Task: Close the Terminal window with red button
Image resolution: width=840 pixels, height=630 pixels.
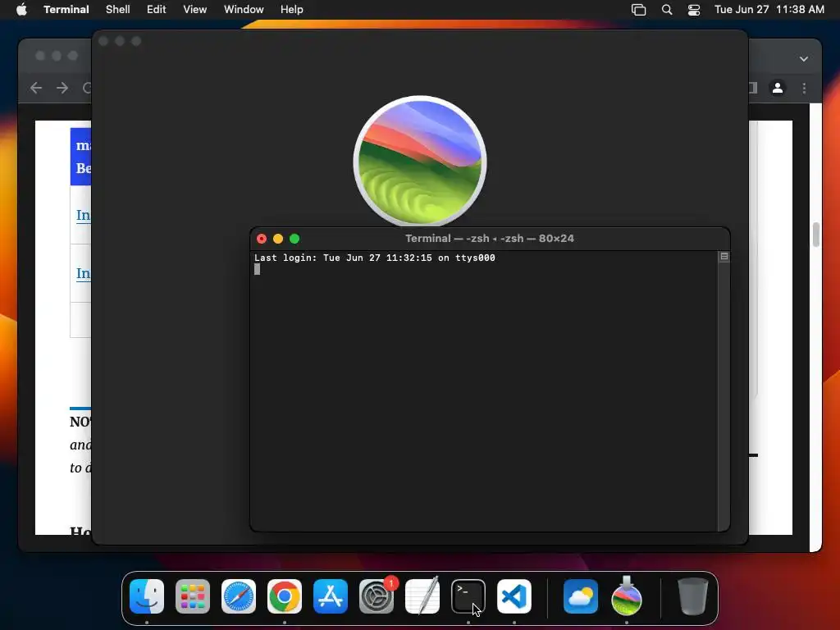Action: point(262,239)
